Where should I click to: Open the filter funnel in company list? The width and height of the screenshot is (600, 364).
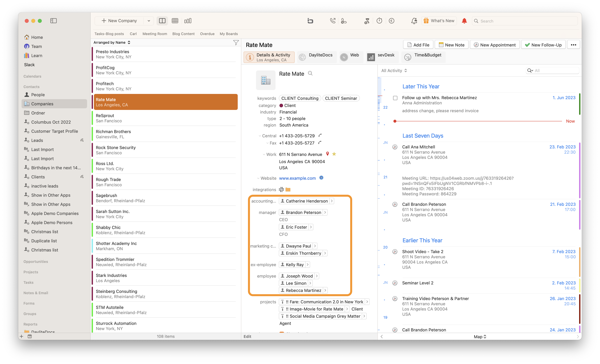click(x=236, y=42)
